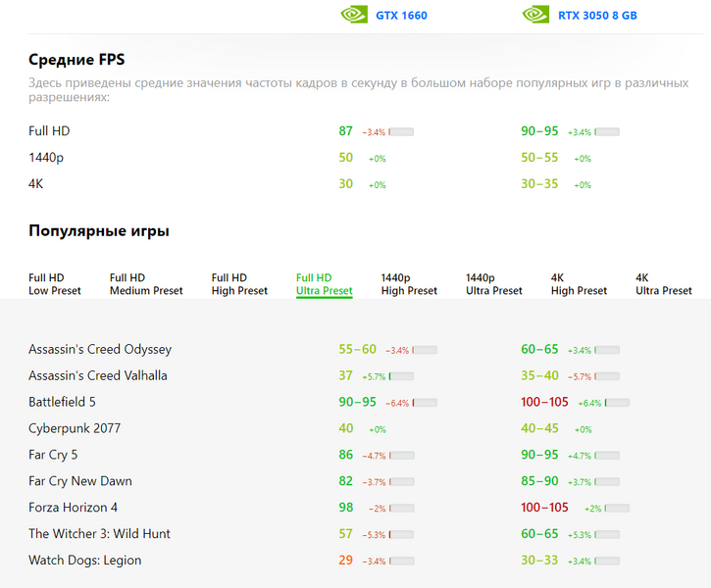Image resolution: width=711 pixels, height=588 pixels.
Task: Click the GTX 1660 Full HD average FPS bar
Action: tap(401, 131)
